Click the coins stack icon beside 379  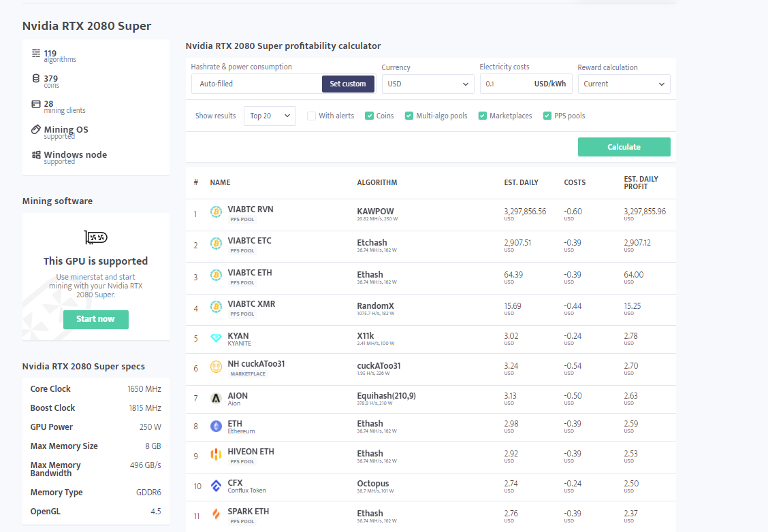coord(36,78)
